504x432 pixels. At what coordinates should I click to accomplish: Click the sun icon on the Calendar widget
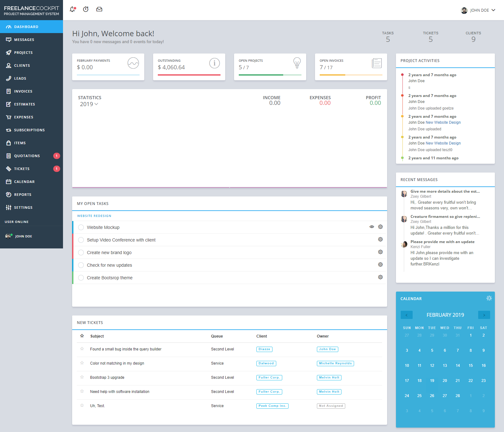click(x=489, y=298)
